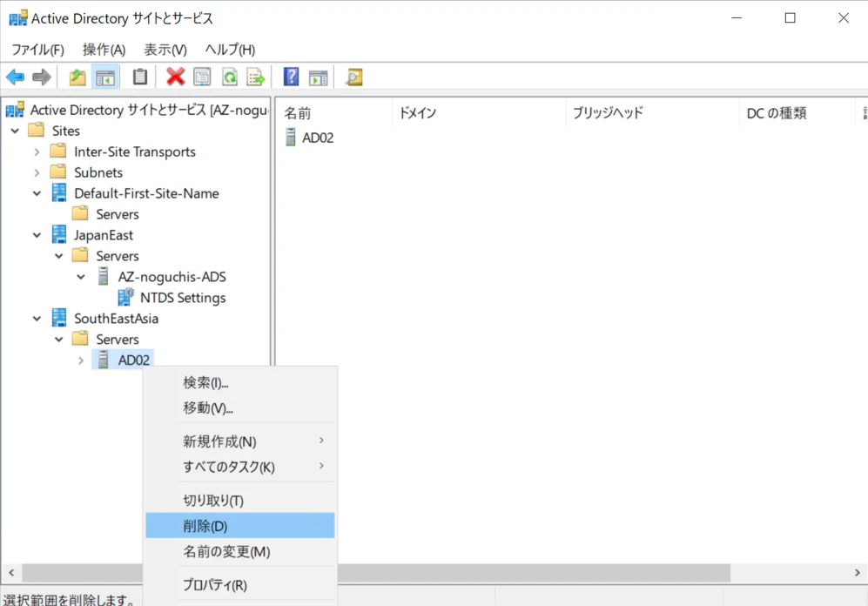The width and height of the screenshot is (868, 606).
Task: Choose 名前の変更(M) from the context menu
Action: pos(239,552)
